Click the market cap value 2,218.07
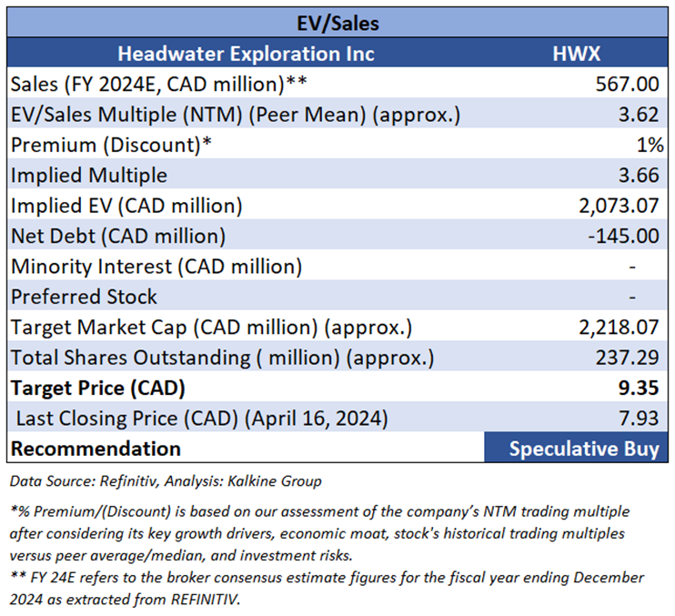This screenshot has height=616, width=675. point(619,328)
